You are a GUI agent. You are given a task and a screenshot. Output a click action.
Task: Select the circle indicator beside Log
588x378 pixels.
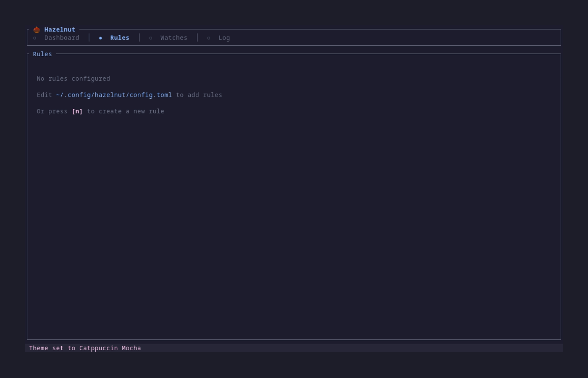209,38
